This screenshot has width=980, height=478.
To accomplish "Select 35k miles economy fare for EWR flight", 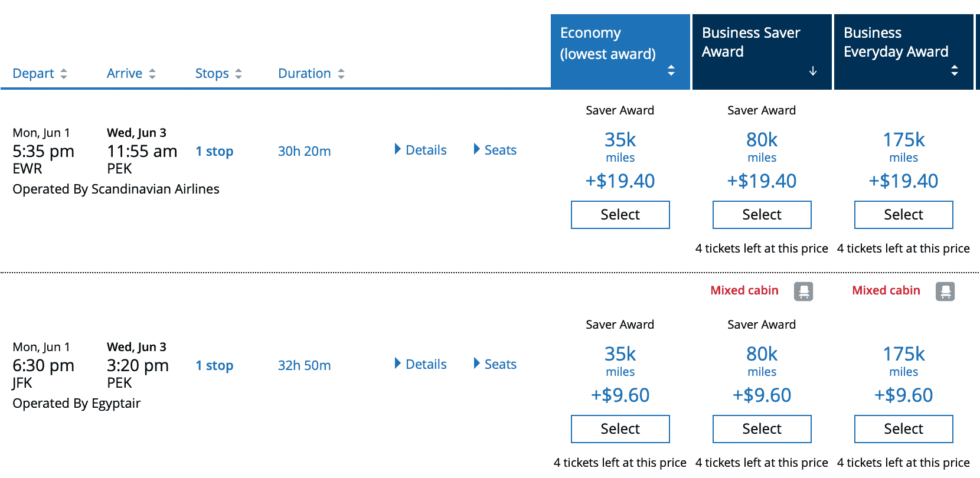I will pos(620,215).
